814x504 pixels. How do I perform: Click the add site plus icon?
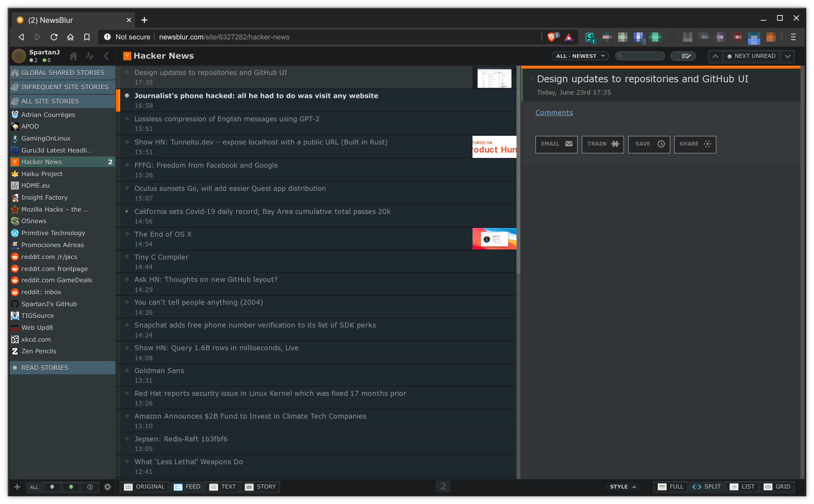coord(17,487)
